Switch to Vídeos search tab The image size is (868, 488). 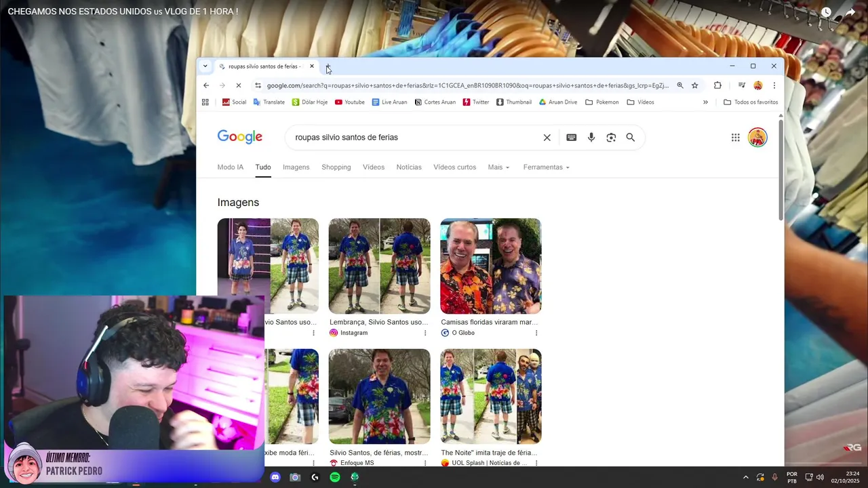click(x=374, y=167)
